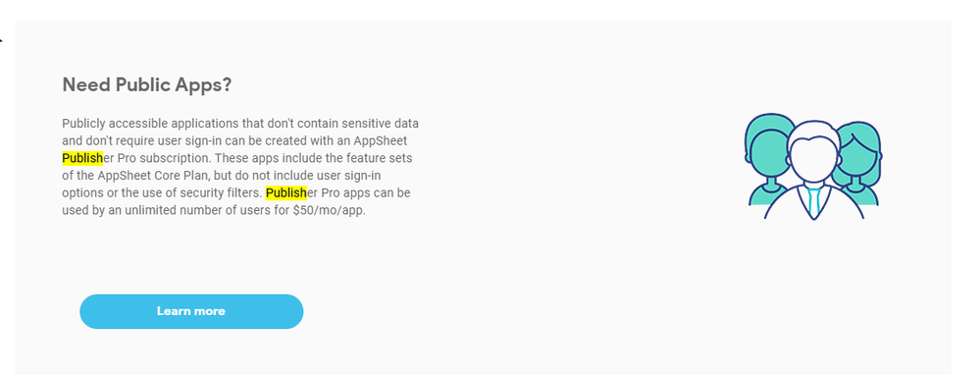Click the second highlighted Publish word
Viewport: 980px width, 375px height.
[x=286, y=192]
